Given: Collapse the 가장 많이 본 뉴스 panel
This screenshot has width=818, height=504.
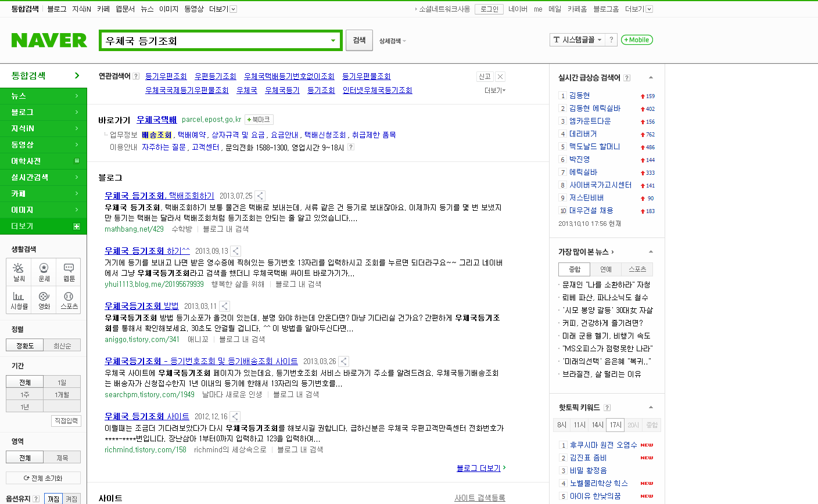Looking at the screenshot, I should click(x=651, y=251).
